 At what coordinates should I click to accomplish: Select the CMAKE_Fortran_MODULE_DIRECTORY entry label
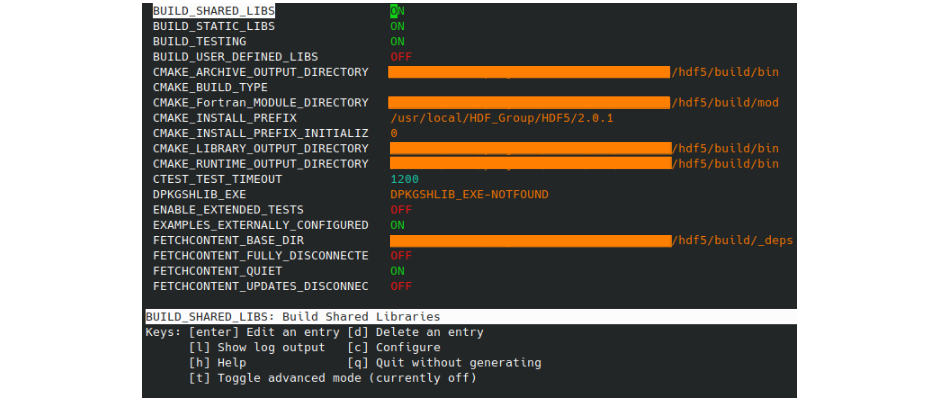(x=260, y=103)
